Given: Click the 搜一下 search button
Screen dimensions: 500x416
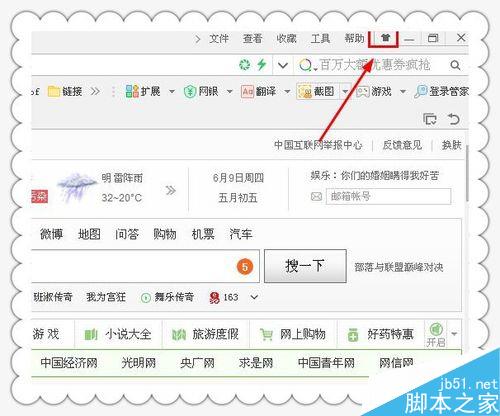Looking at the screenshot, I should coord(305,266).
